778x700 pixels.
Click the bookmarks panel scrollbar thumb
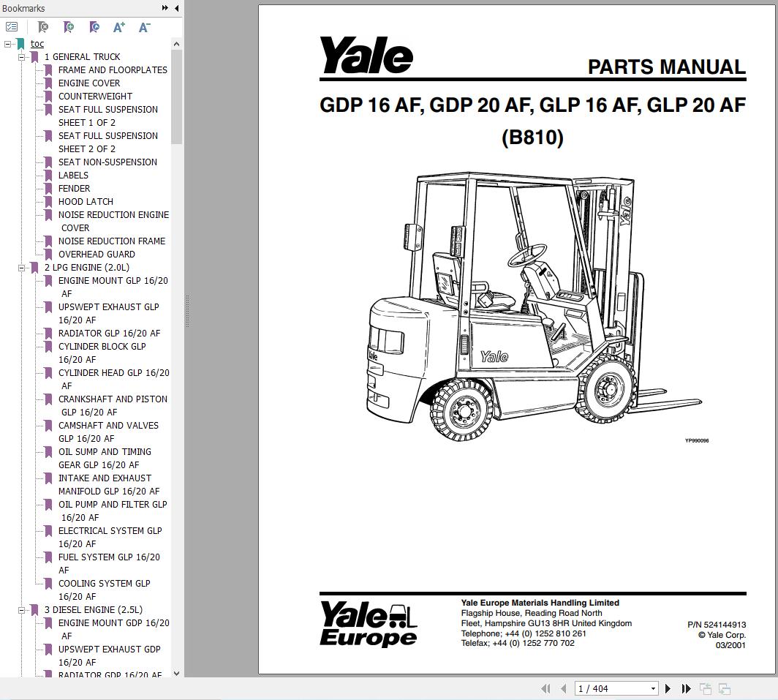pyautogui.click(x=177, y=97)
